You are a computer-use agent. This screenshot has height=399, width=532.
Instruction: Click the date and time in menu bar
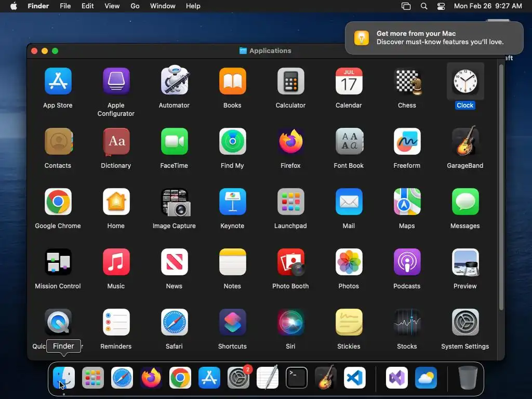[x=488, y=6]
